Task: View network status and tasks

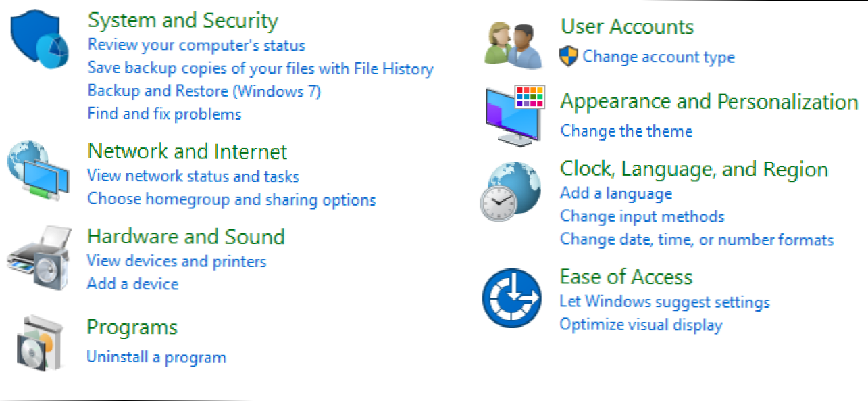Action: pos(193,176)
